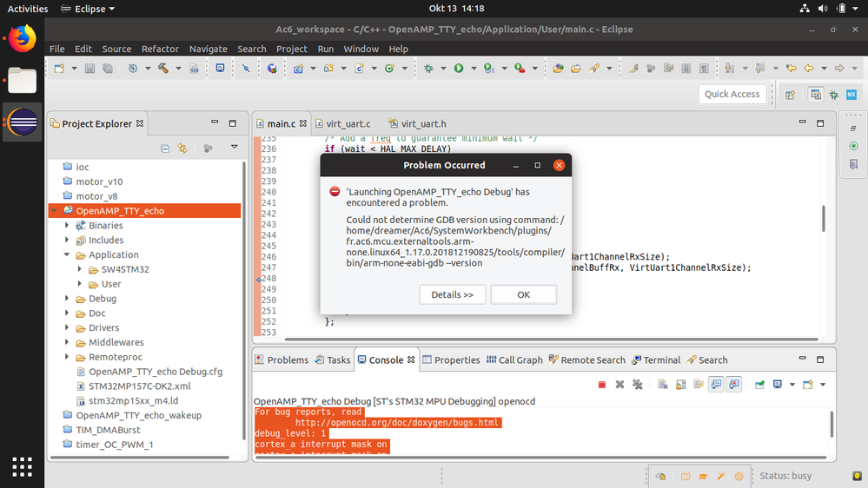The height and width of the screenshot is (488, 868).
Task: Open the Refactor menu
Action: point(160,49)
